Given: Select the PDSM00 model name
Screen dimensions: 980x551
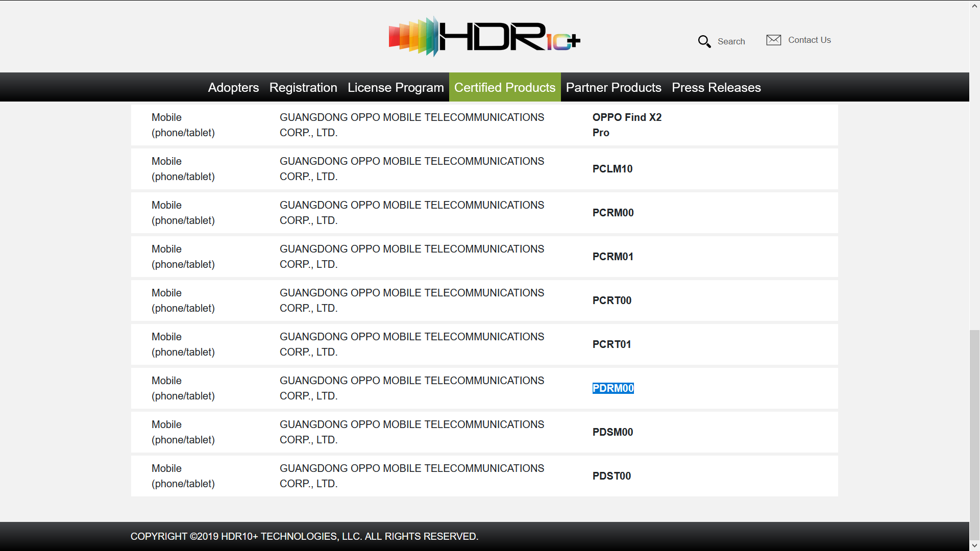Looking at the screenshot, I should coord(612,432).
